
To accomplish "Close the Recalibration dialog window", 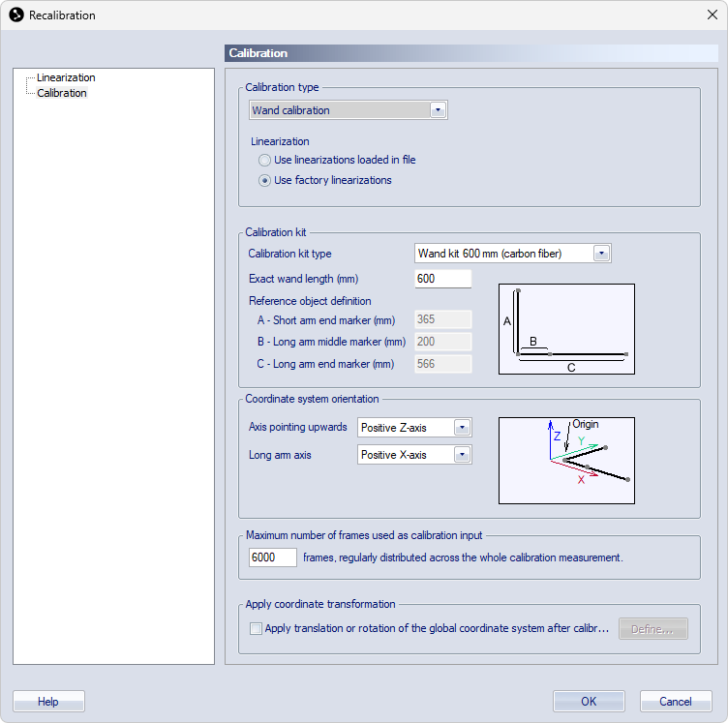I will [x=711, y=15].
